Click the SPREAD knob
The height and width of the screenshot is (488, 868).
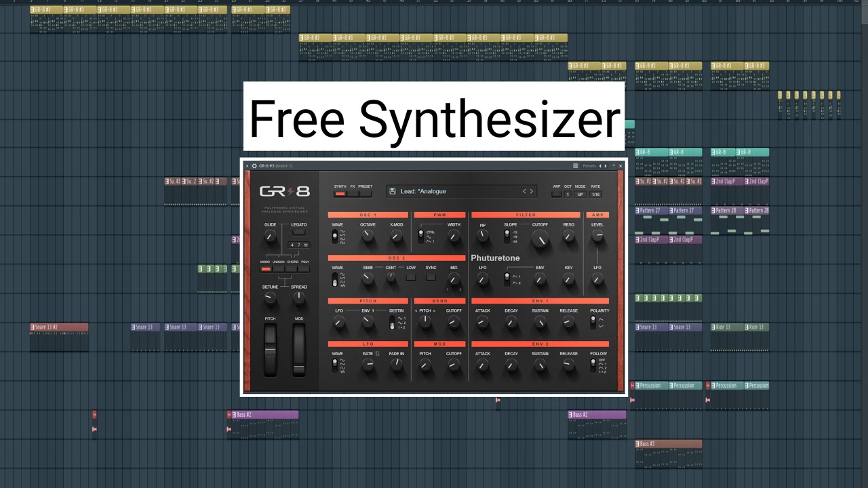298,298
